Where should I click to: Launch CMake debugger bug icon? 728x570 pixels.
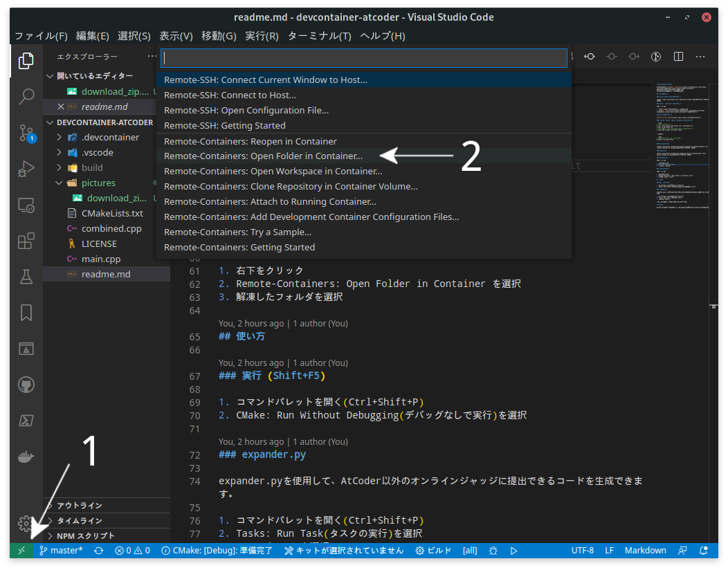click(493, 551)
